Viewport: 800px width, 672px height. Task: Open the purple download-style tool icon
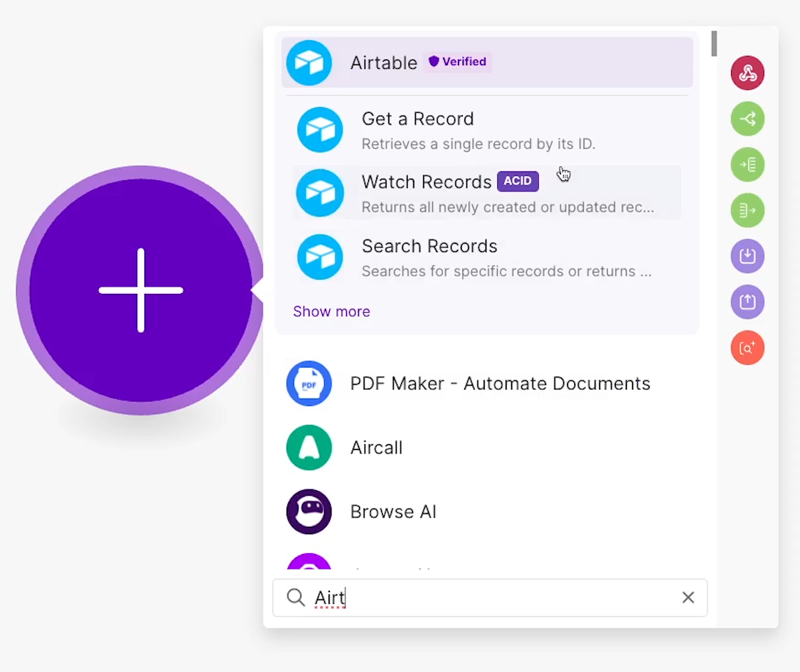click(x=747, y=256)
